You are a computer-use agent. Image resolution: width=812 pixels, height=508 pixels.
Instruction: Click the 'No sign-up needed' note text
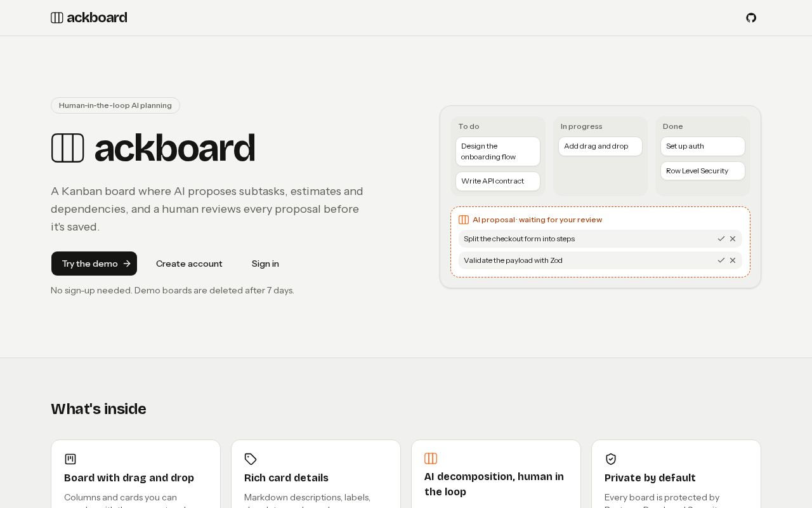[173, 290]
